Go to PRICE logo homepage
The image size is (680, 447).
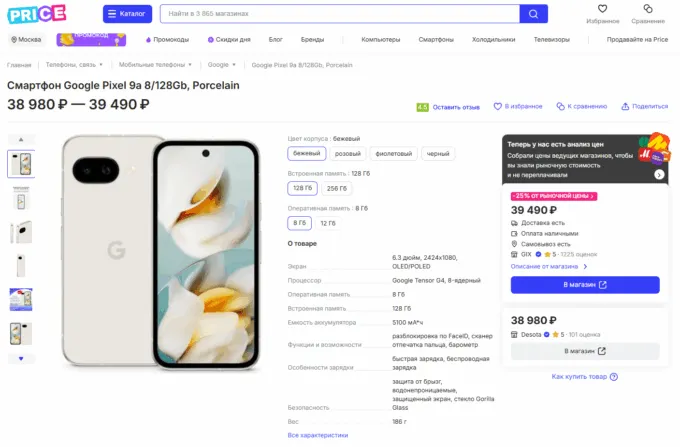pyautogui.click(x=36, y=14)
